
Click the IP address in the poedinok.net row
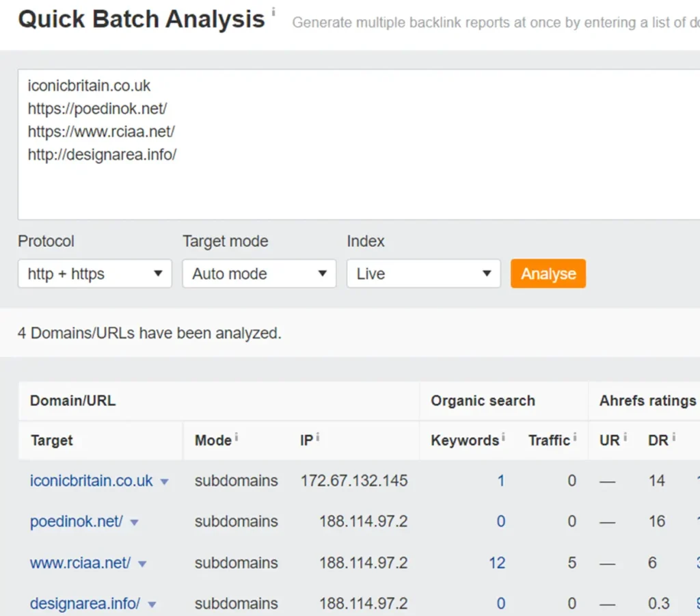pos(364,522)
